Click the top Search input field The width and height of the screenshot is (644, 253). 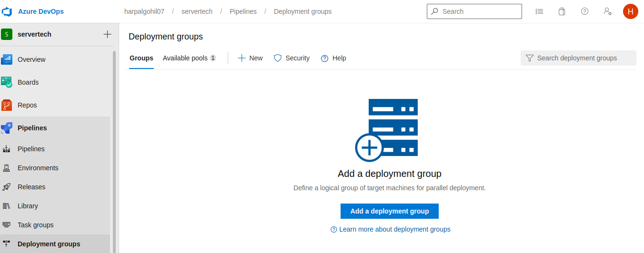click(474, 11)
